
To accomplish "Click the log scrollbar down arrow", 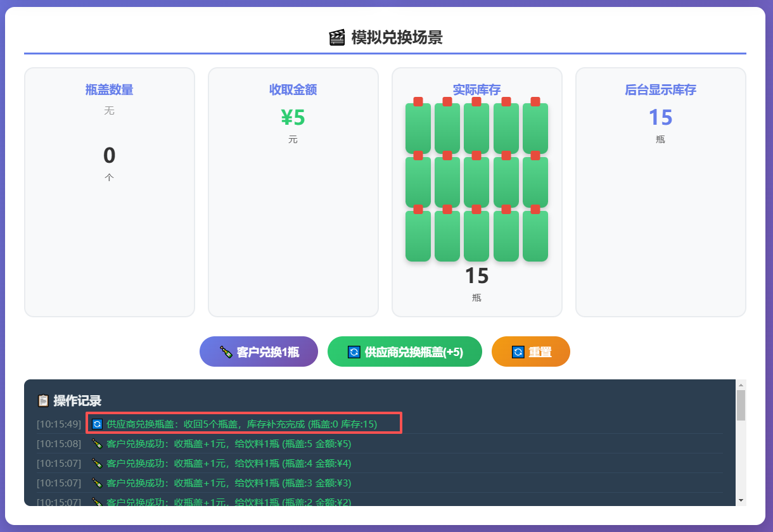I will pyautogui.click(x=741, y=500).
